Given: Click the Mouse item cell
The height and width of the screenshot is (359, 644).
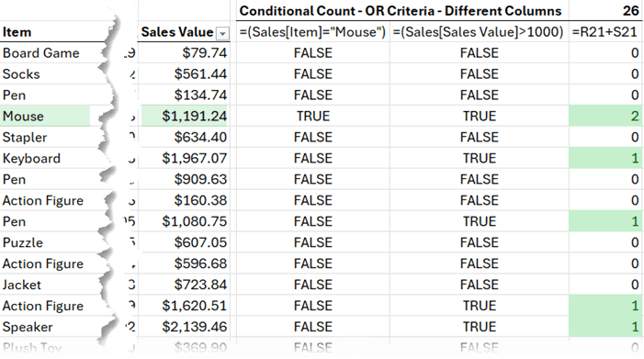Looking at the screenshot, I should (x=45, y=116).
